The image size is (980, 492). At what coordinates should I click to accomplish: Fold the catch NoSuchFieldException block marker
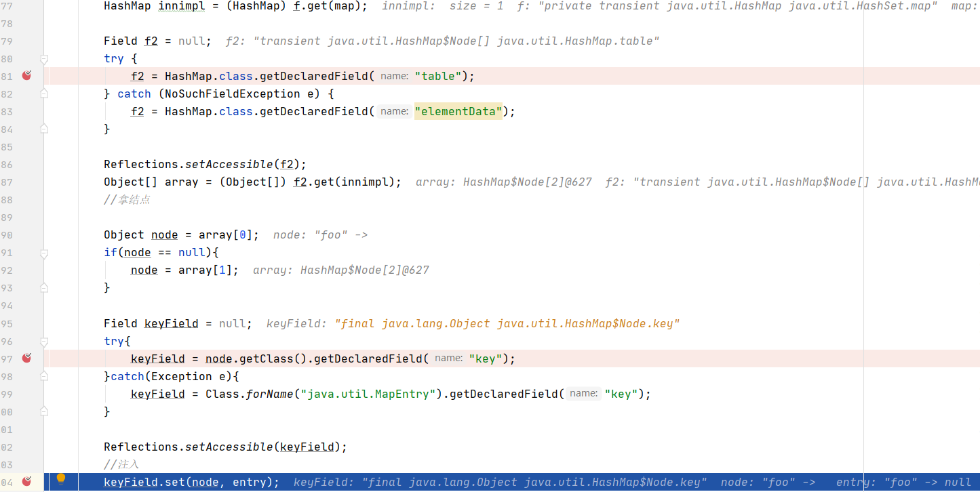(x=44, y=94)
